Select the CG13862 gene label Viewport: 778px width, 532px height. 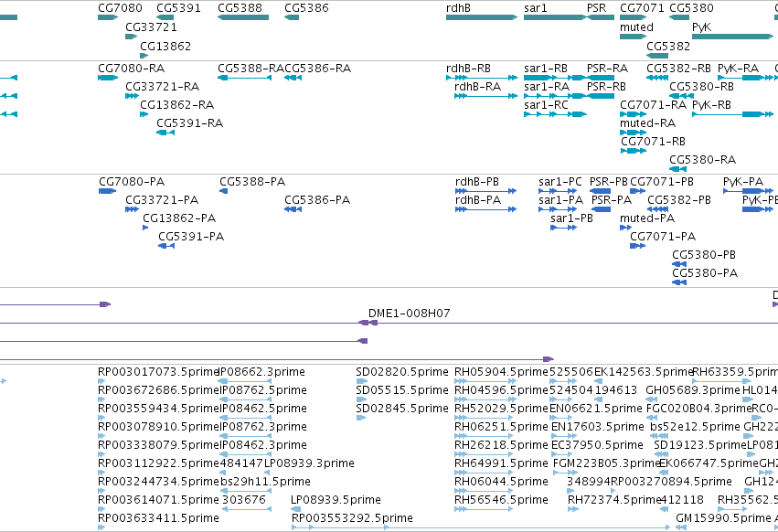(x=165, y=46)
